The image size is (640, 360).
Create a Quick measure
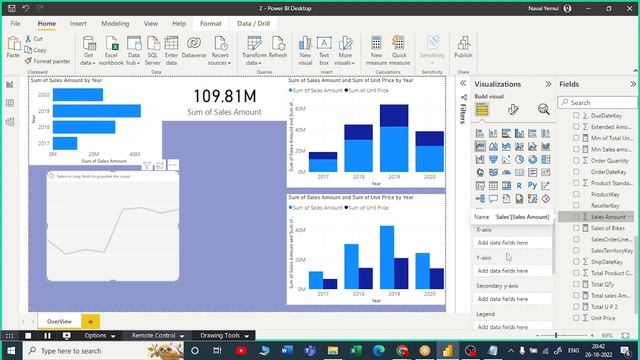click(399, 51)
